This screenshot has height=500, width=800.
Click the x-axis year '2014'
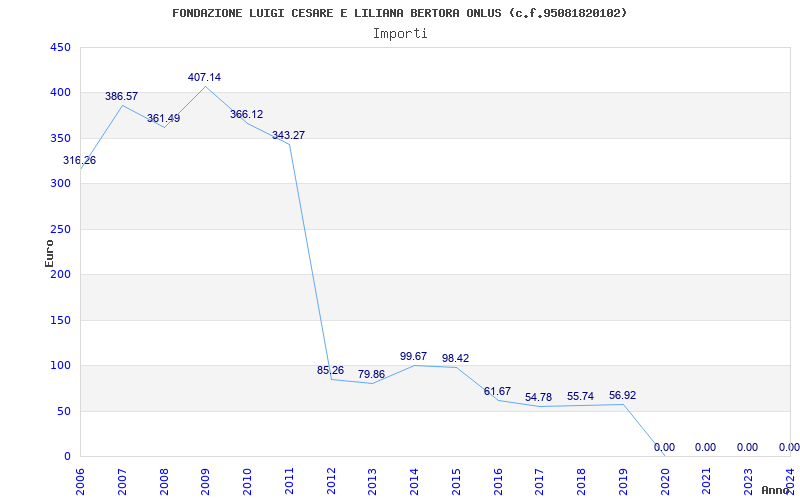[x=415, y=482]
